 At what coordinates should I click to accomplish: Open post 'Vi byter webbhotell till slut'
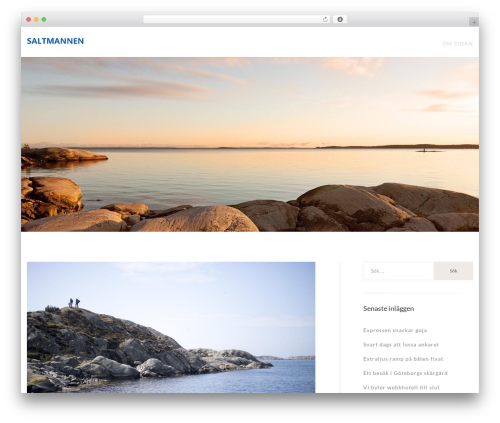click(401, 387)
